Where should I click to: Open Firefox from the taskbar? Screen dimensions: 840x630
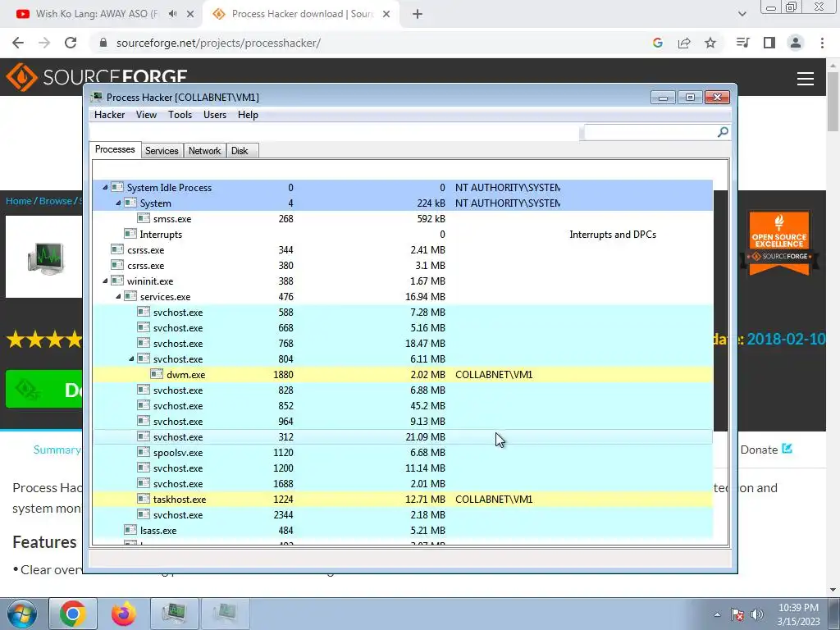(x=124, y=614)
